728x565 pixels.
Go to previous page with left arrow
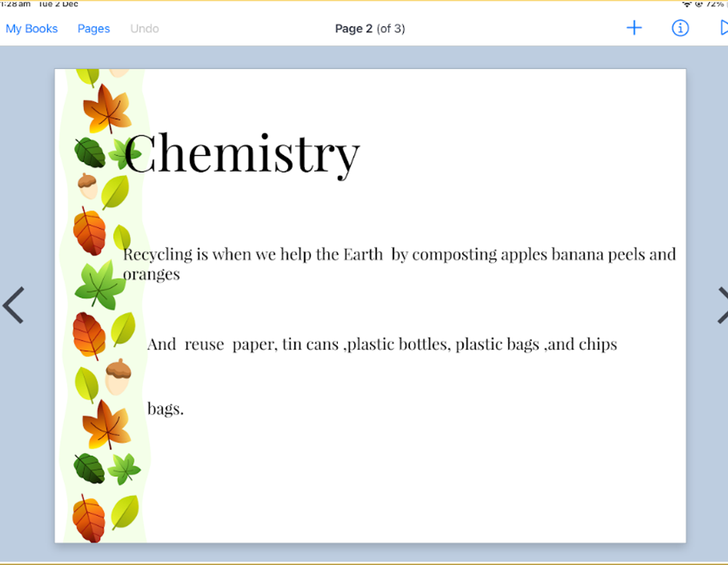tap(13, 305)
